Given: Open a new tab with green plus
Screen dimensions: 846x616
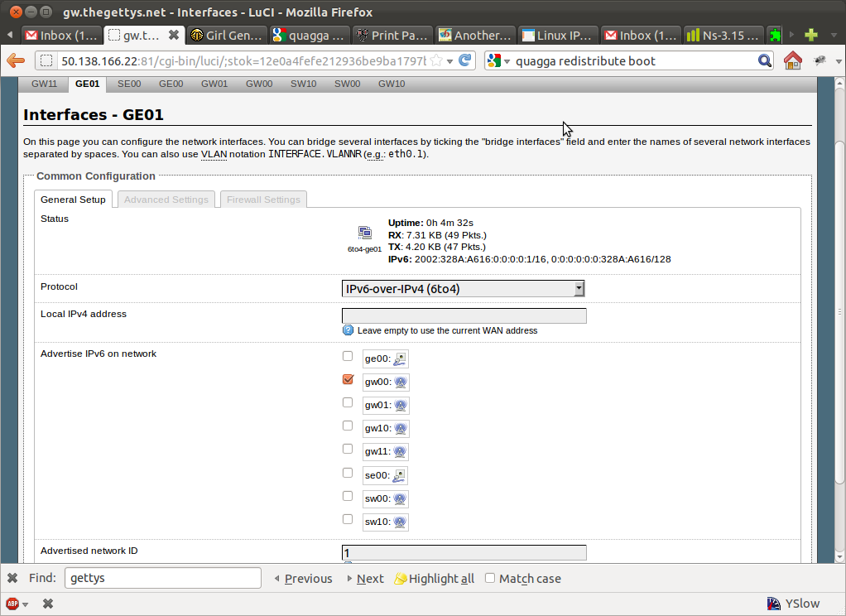Looking at the screenshot, I should click(x=811, y=36).
